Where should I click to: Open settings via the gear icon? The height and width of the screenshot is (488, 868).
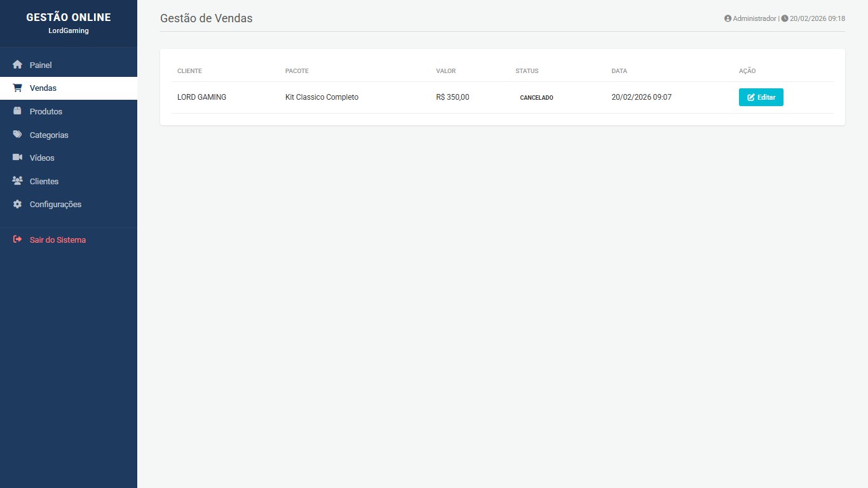(x=18, y=205)
